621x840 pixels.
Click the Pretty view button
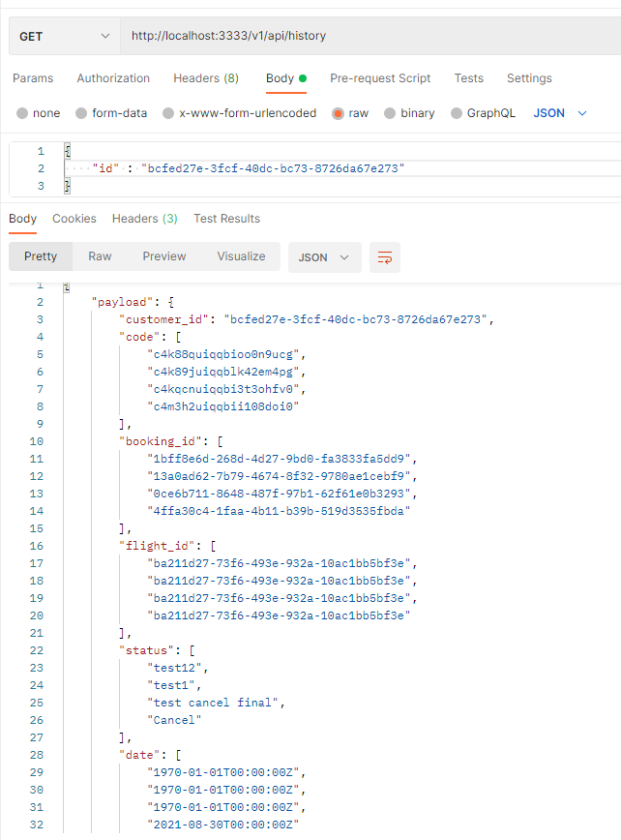click(x=41, y=256)
